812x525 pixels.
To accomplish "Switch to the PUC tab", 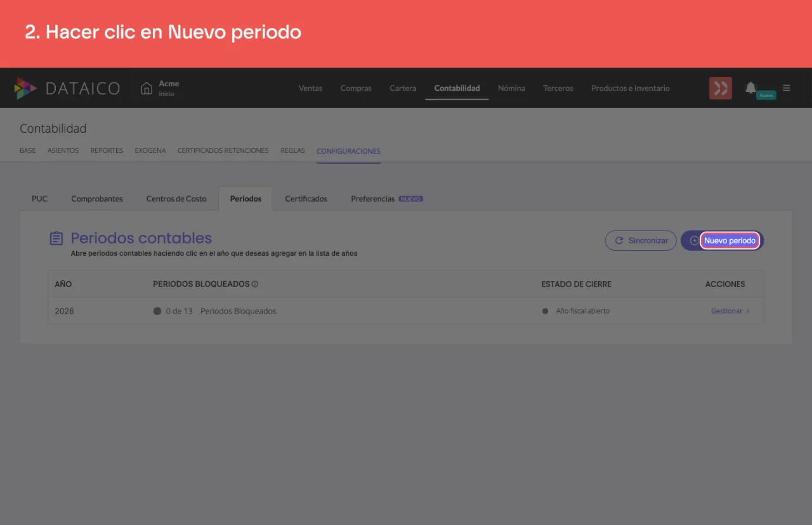I will [x=40, y=199].
